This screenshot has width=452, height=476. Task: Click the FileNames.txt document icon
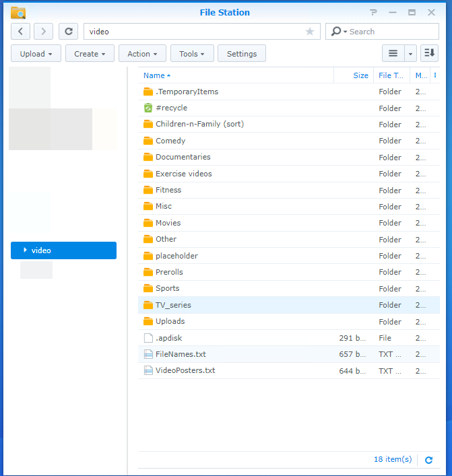click(148, 354)
